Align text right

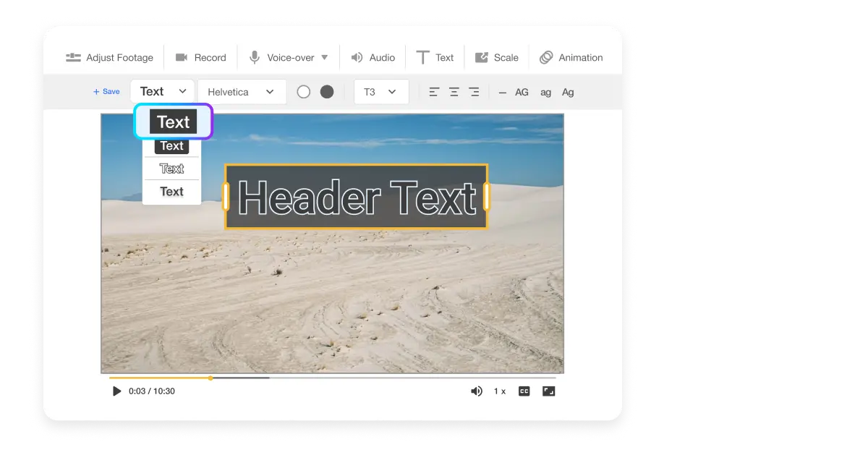(474, 92)
